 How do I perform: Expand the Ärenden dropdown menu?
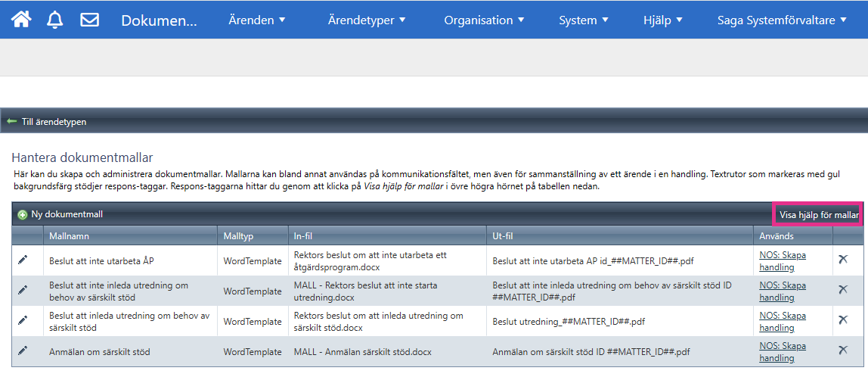coord(257,20)
